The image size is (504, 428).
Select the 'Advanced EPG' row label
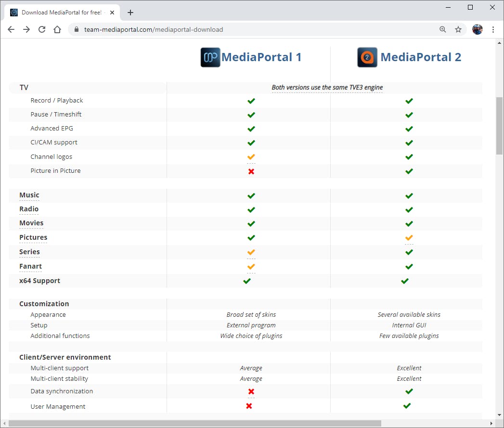point(52,128)
